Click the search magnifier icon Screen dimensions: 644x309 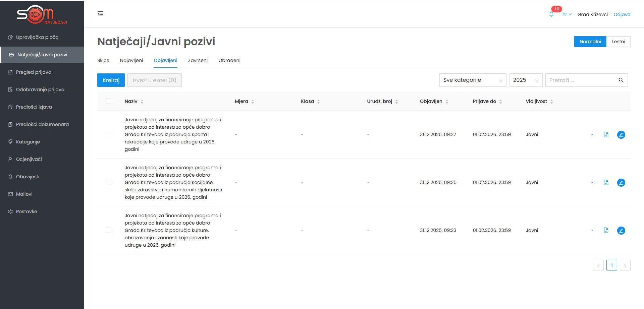coord(621,80)
